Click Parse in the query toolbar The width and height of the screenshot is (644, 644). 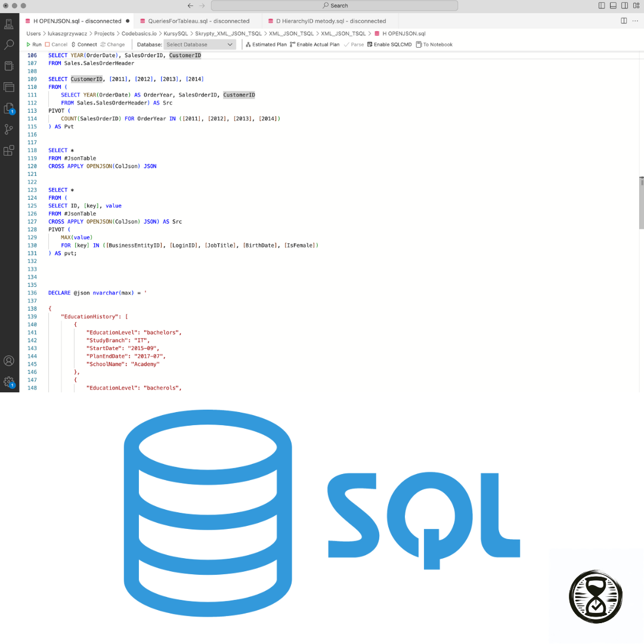[354, 44]
